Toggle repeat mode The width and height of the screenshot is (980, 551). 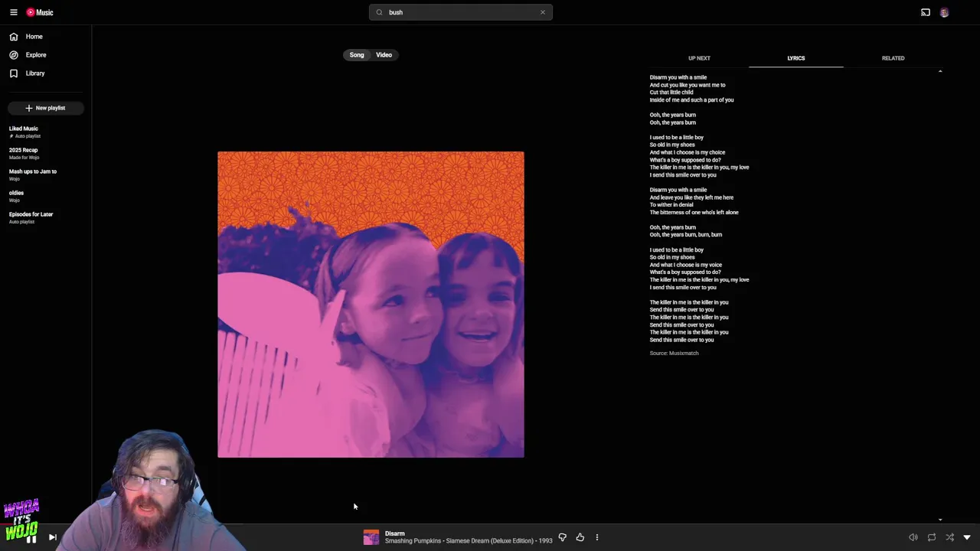pos(932,537)
